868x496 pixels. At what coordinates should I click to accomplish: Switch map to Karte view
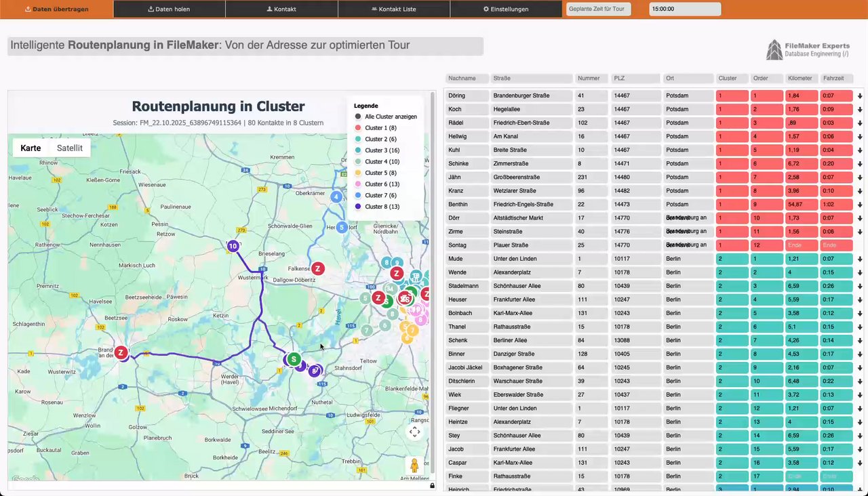(x=31, y=148)
